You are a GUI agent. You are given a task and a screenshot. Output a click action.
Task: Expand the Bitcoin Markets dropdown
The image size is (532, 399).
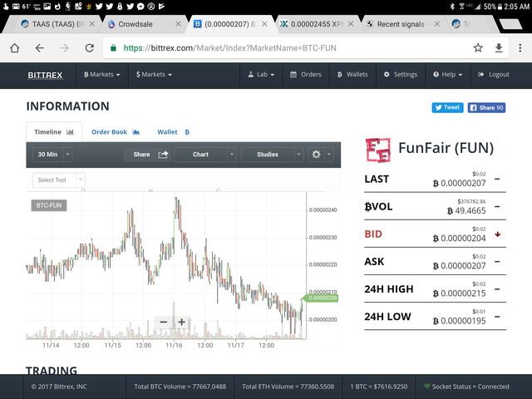(x=101, y=75)
